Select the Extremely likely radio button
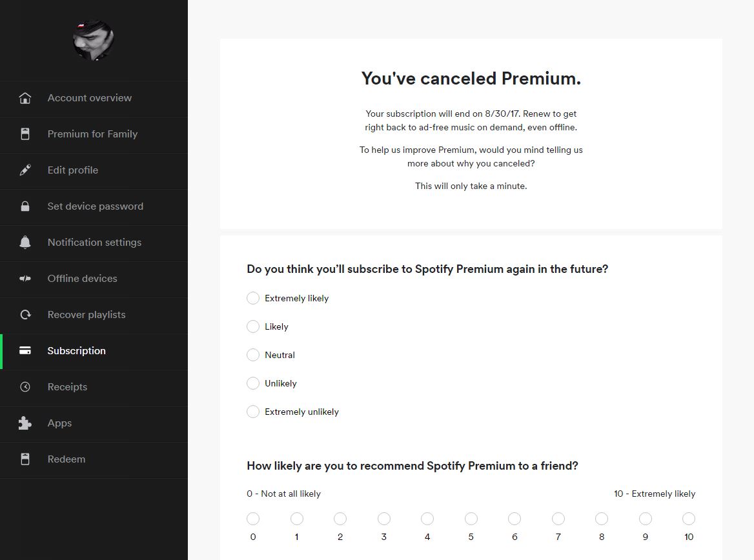Image resolution: width=754 pixels, height=560 pixels. point(253,298)
